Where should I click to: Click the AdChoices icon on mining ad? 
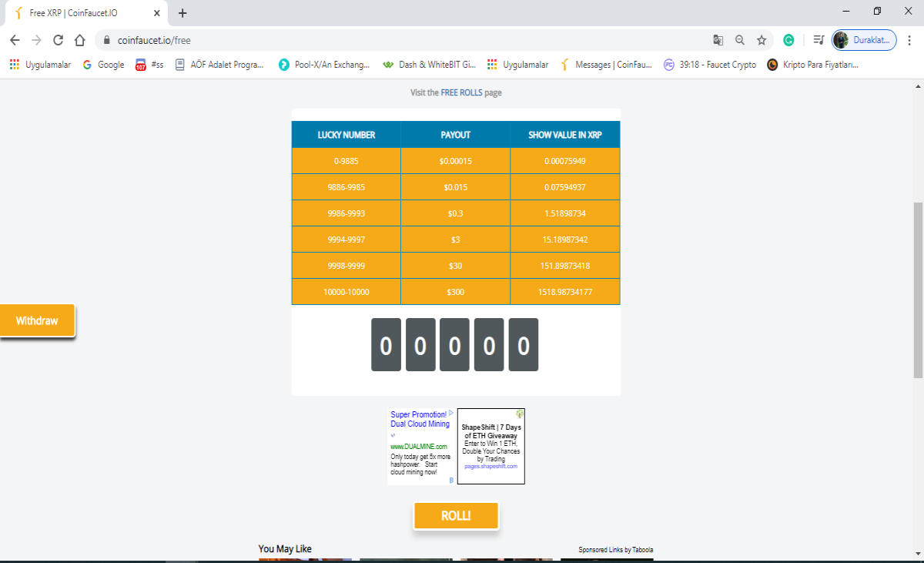pos(451,414)
